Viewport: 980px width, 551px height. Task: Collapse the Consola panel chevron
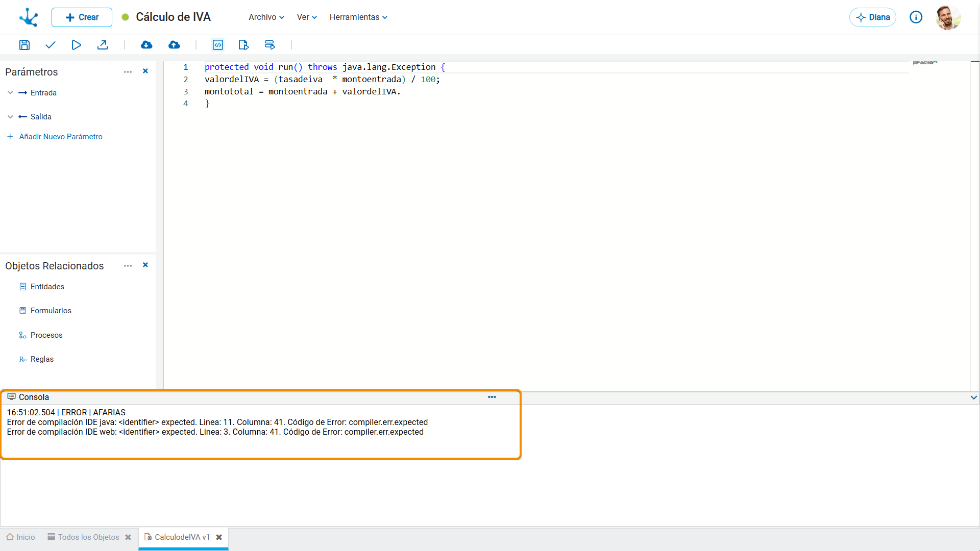[x=973, y=397]
